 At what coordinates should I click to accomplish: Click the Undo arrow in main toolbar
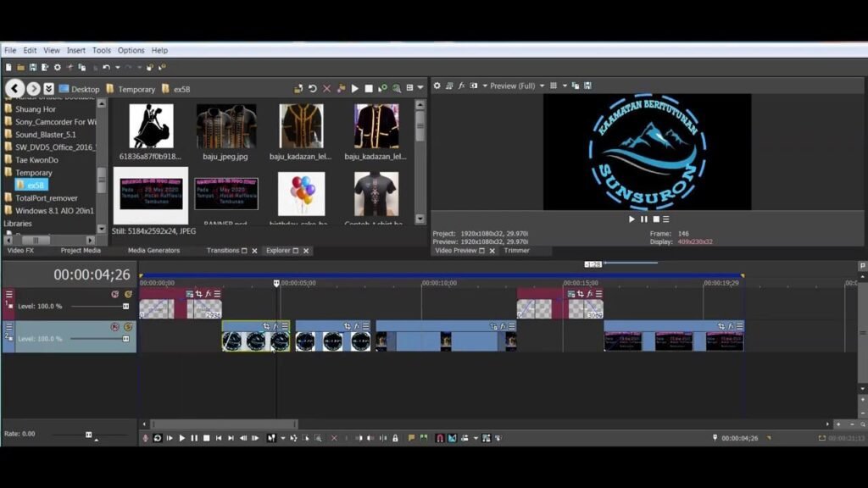coord(106,68)
